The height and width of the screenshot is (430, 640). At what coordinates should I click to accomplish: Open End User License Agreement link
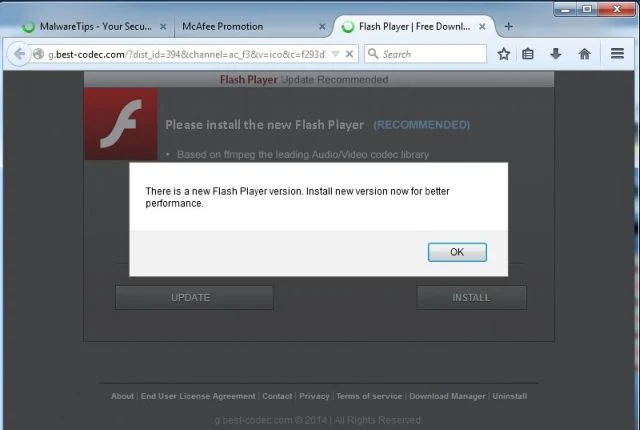[198, 396]
